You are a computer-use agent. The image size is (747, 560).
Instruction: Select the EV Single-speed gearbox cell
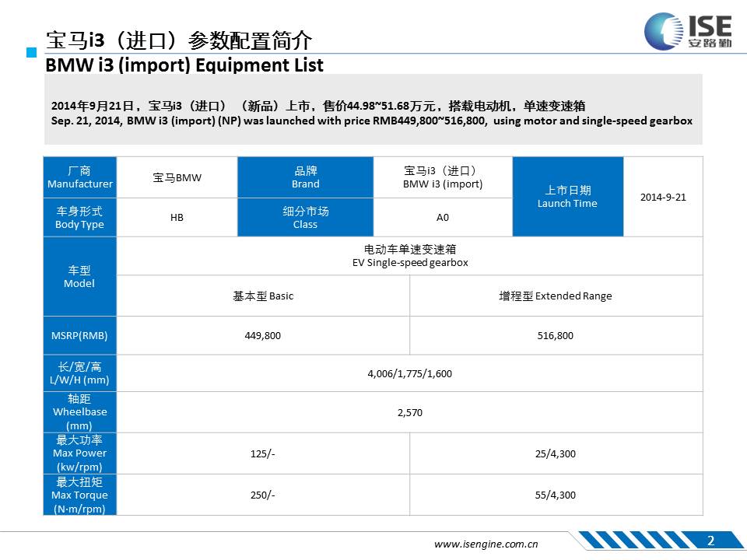click(410, 256)
